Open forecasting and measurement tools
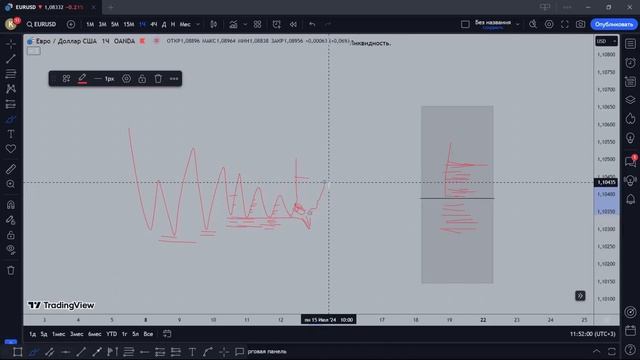This screenshot has width=640, height=360. [x=11, y=104]
